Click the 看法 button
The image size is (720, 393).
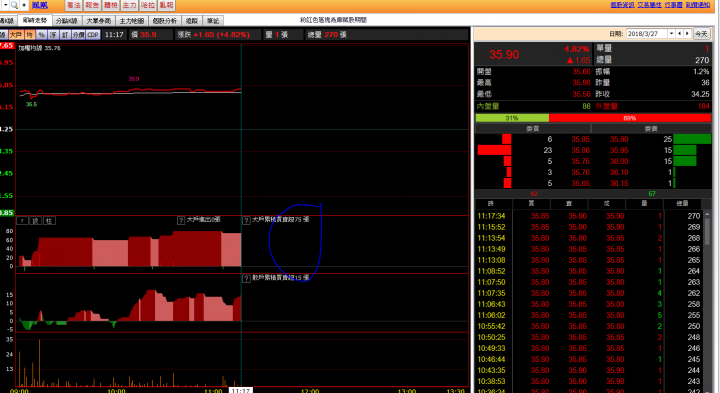coord(73,5)
